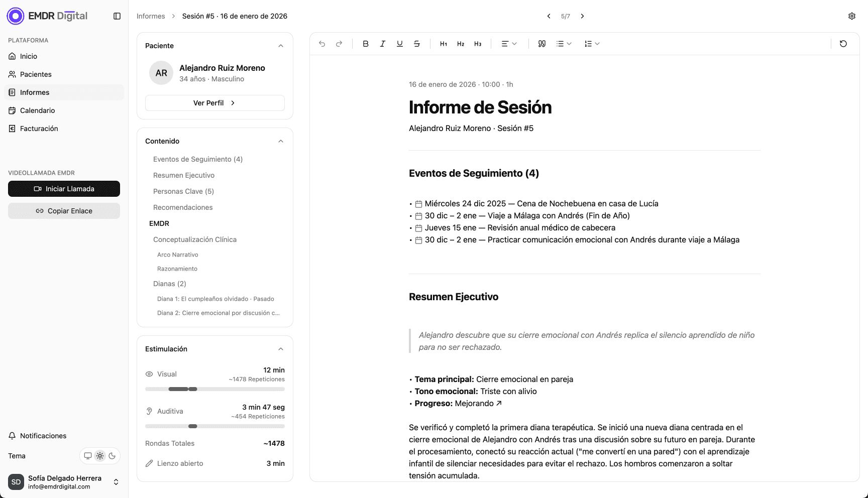Enable light theme mode

pyautogui.click(x=100, y=456)
